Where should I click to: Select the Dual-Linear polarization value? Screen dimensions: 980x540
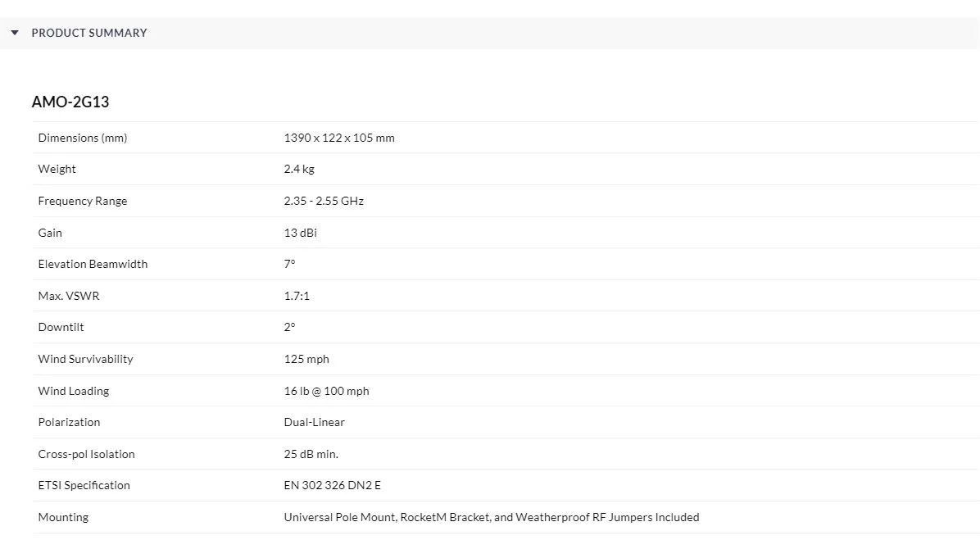pos(314,422)
